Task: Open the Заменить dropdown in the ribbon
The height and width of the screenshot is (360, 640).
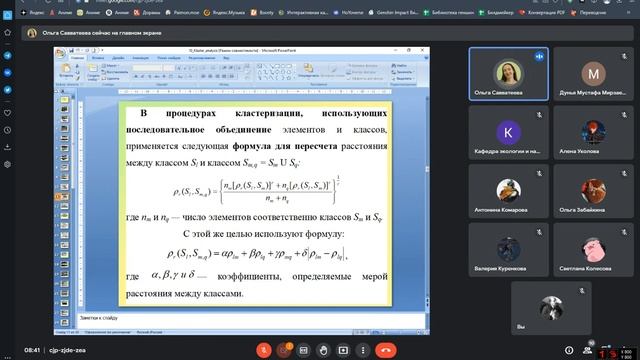Action: point(402,72)
